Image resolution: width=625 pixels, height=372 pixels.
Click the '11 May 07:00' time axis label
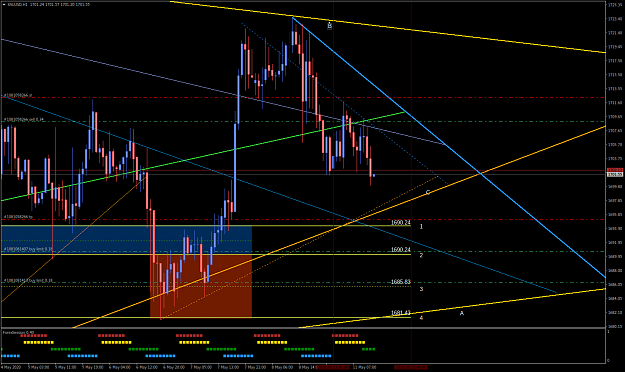pos(365,367)
